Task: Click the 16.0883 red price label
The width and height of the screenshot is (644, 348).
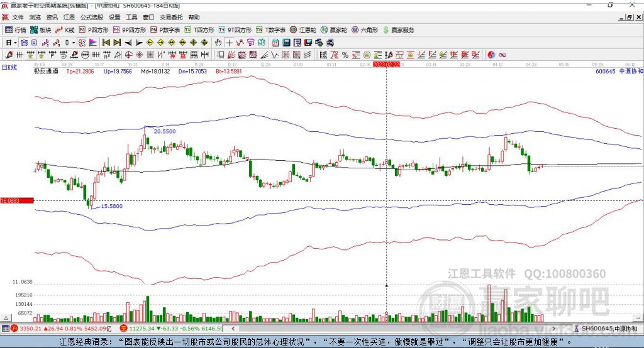Action: click(x=17, y=200)
